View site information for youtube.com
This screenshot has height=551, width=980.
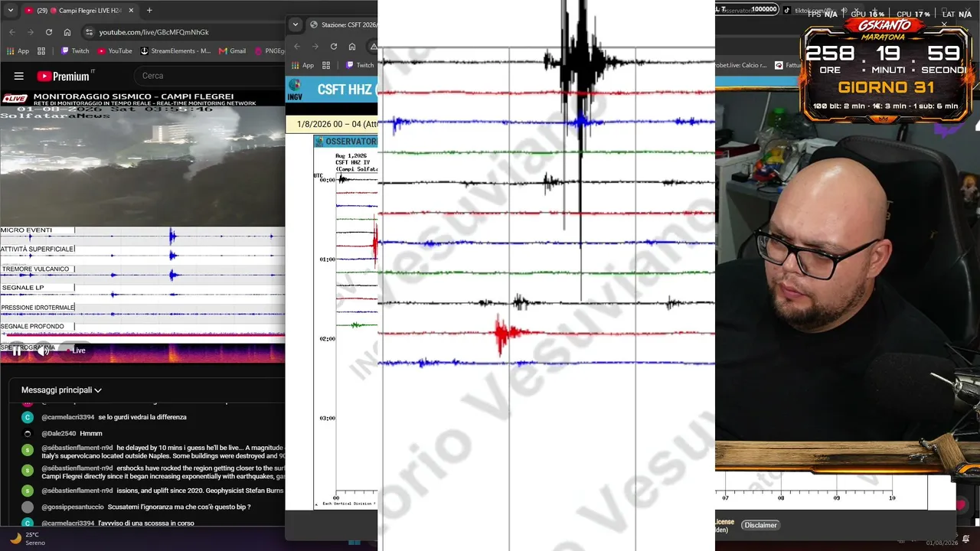[x=89, y=32]
